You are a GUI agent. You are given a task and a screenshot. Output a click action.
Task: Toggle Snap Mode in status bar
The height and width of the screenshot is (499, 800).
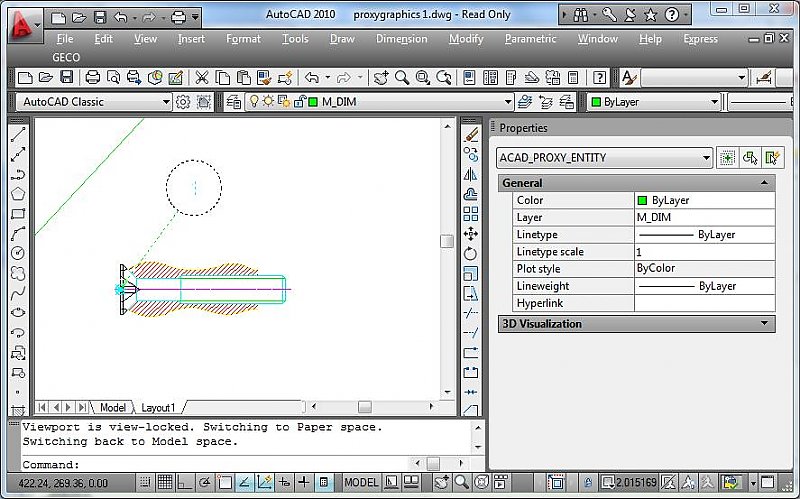(145, 482)
